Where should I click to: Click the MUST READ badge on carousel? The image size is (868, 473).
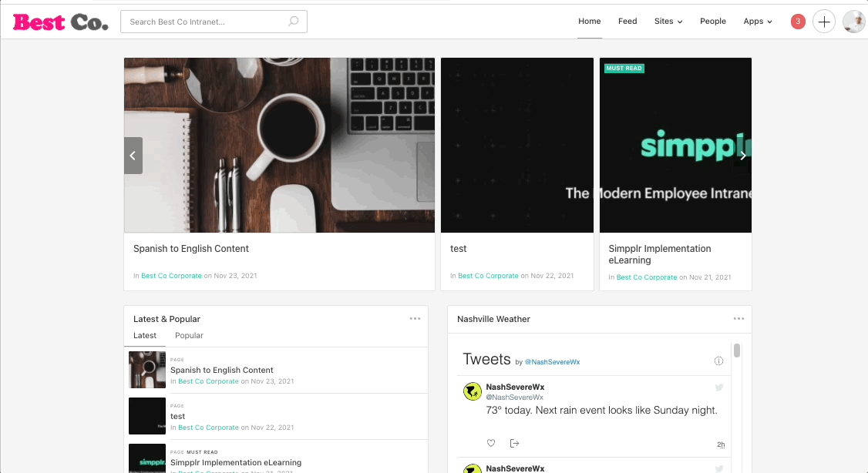pos(624,68)
